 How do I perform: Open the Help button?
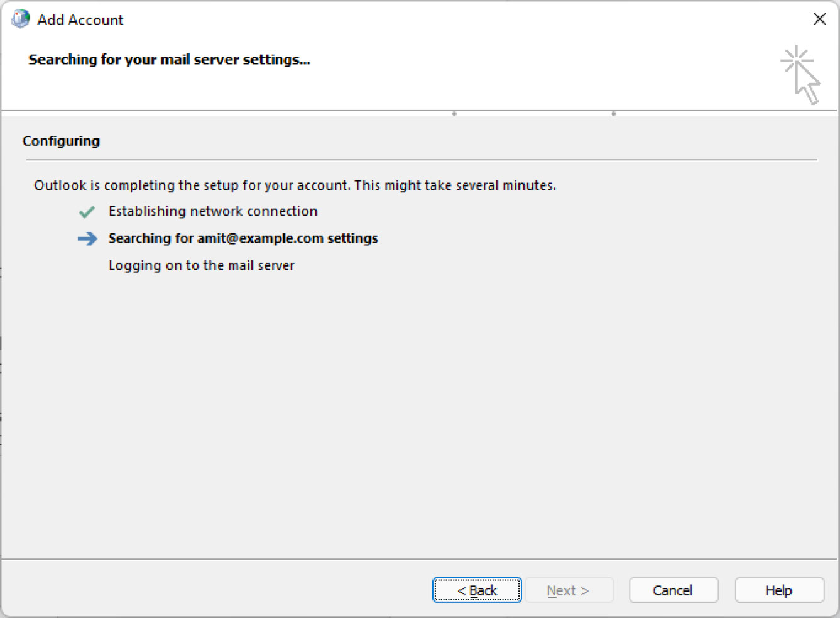(779, 590)
